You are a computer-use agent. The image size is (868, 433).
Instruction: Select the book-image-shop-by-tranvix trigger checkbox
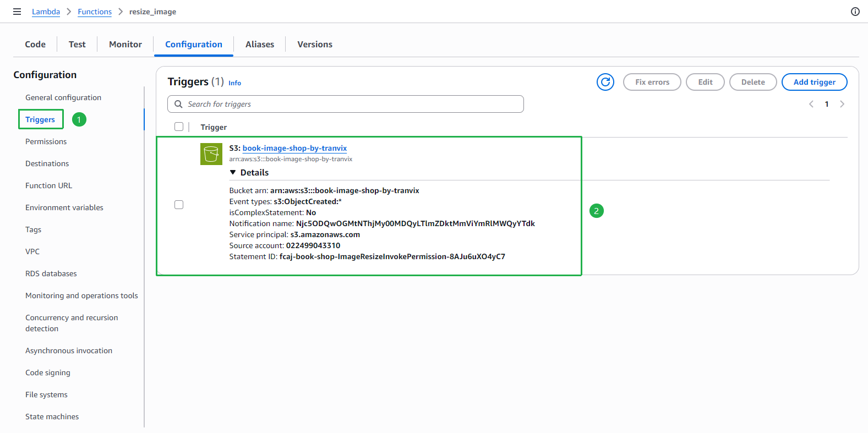(x=179, y=205)
